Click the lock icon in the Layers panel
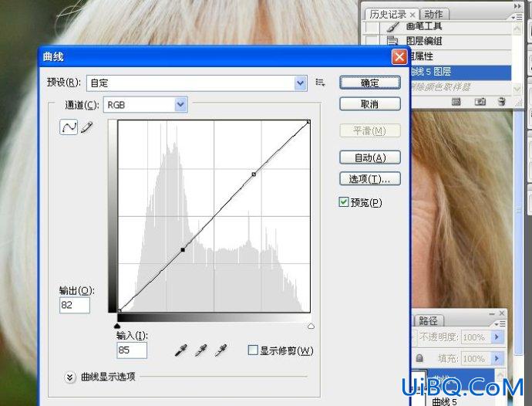Screen dimensions: 532x406 [x=419, y=358]
